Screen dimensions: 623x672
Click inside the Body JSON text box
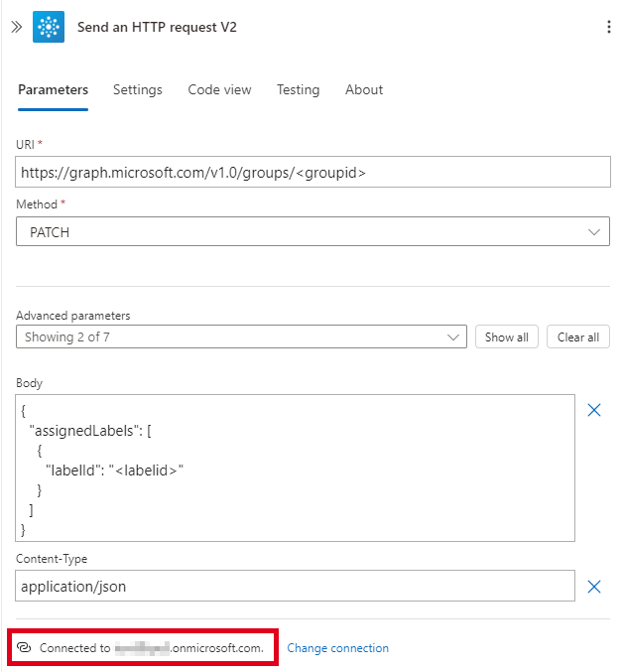(x=295, y=468)
